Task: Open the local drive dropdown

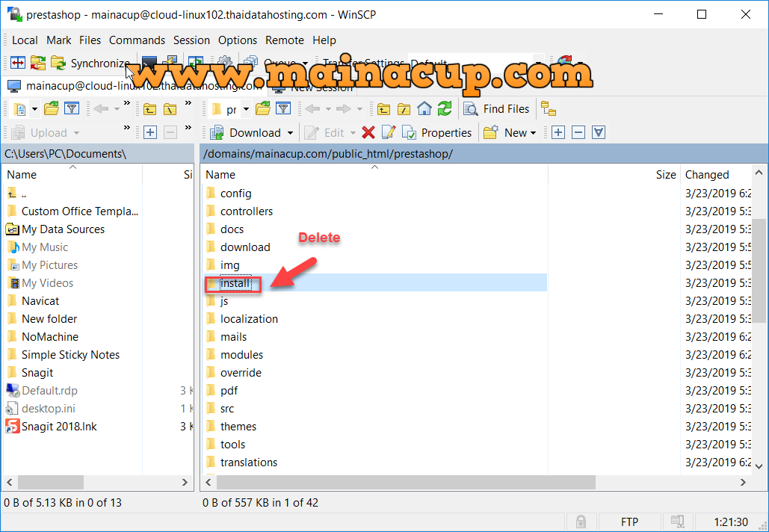Action: click(34, 109)
